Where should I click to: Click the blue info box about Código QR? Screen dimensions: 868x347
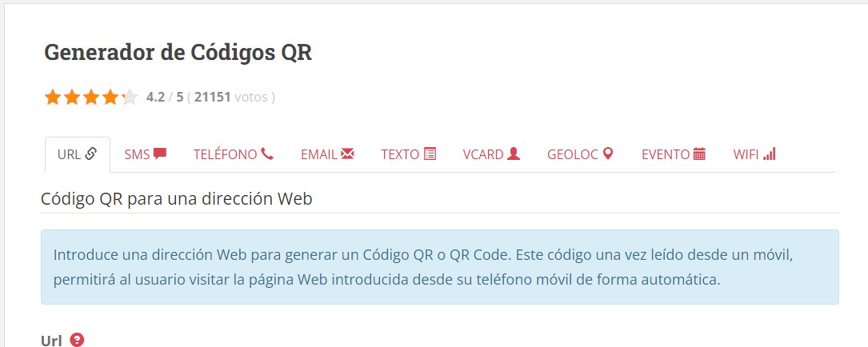pyautogui.click(x=439, y=267)
